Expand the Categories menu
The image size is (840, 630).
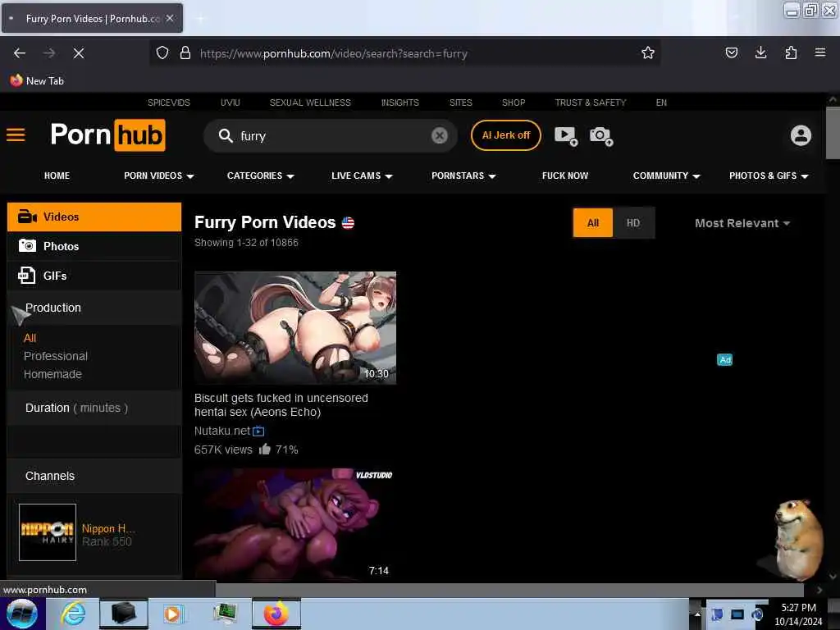(x=260, y=176)
